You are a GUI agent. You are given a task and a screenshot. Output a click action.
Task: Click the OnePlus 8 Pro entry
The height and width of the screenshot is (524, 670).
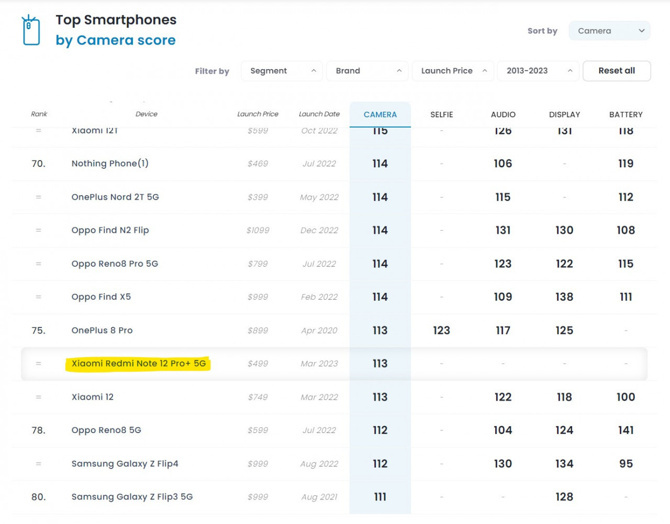pos(102,330)
